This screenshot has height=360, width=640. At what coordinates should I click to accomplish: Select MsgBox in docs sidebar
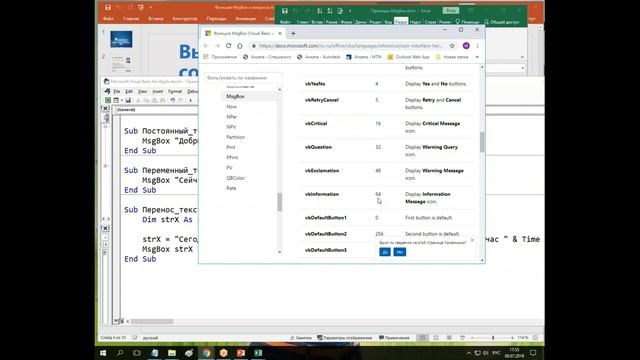pyautogui.click(x=235, y=96)
